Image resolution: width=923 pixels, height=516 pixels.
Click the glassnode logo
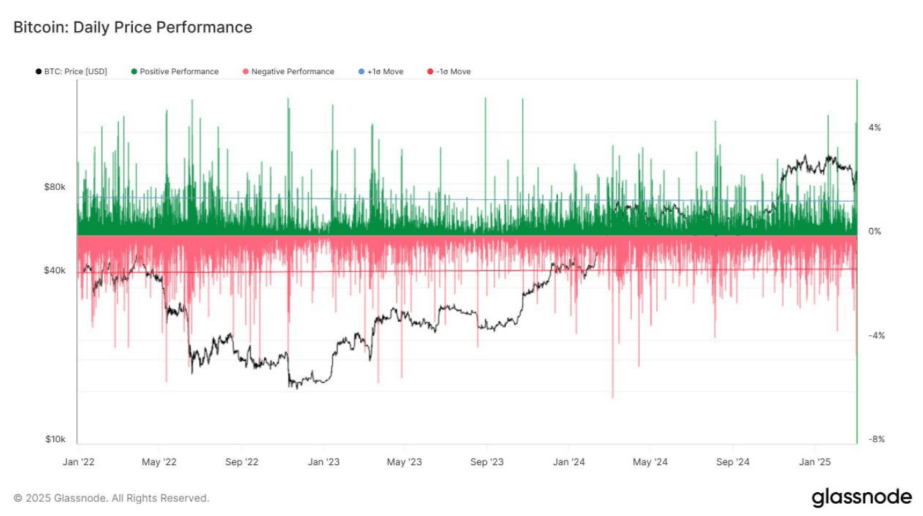(x=861, y=496)
